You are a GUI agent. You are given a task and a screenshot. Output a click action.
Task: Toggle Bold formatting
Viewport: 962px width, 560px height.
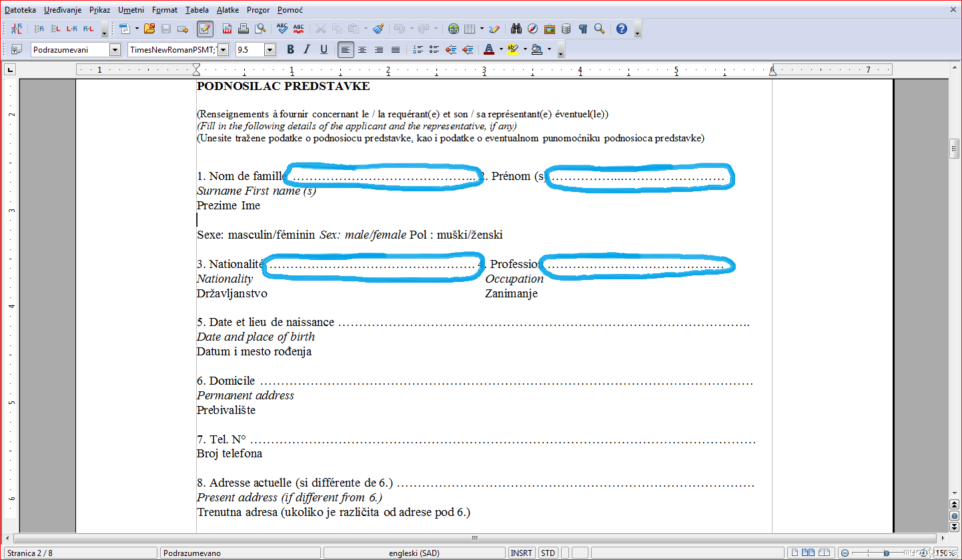coord(290,49)
